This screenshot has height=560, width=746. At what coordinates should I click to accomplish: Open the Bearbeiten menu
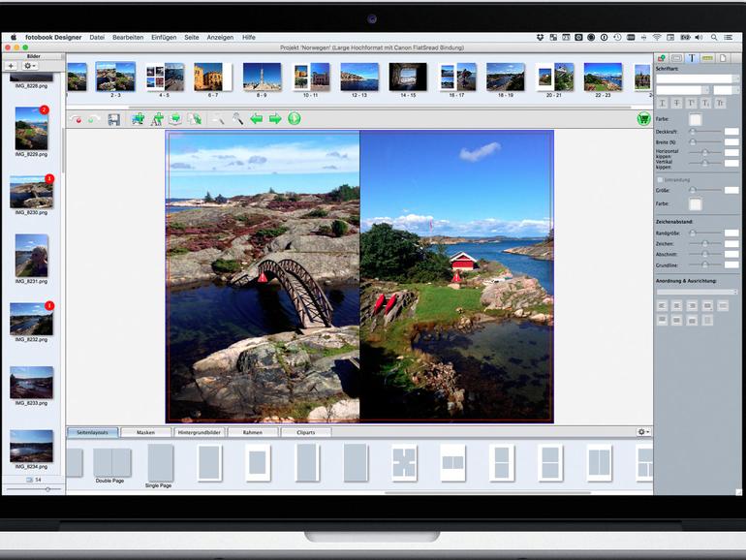tap(128, 37)
